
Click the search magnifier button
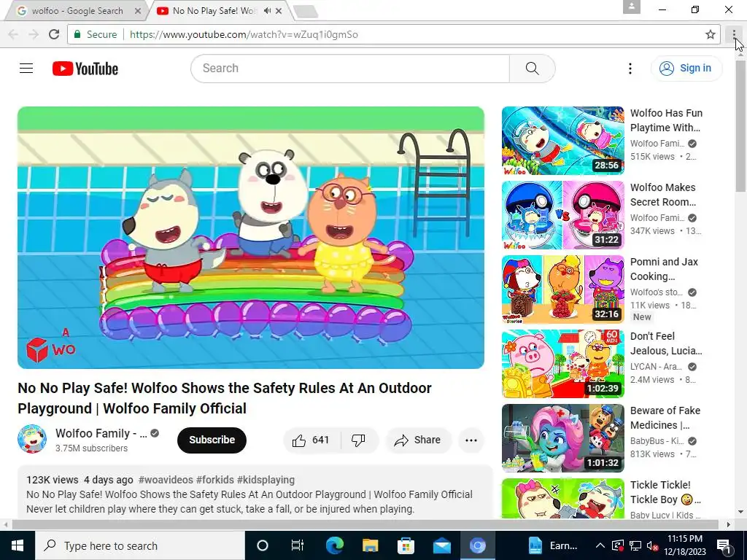(x=532, y=69)
